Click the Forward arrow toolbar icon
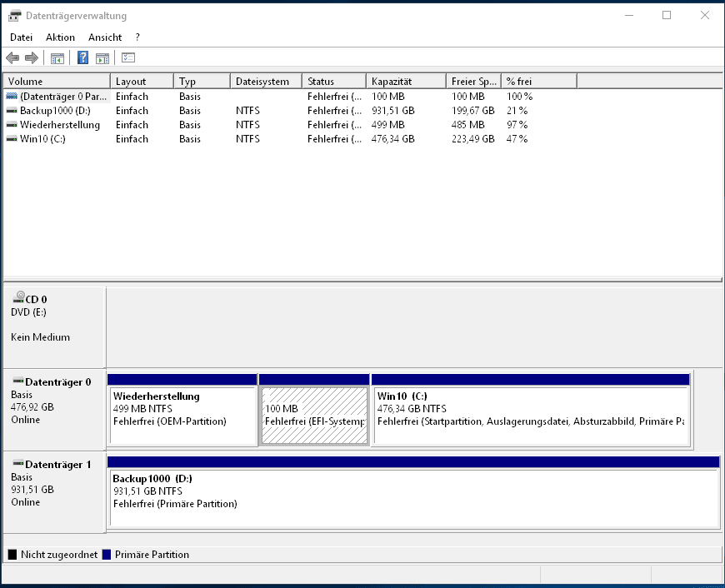The height and width of the screenshot is (588, 725). pyautogui.click(x=32, y=57)
